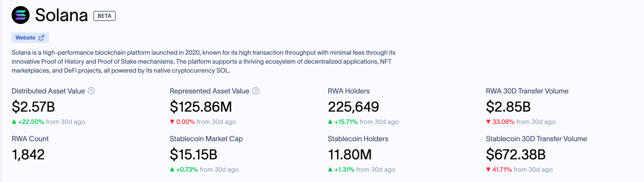Show help for Represented Asset Value
Viewport: 644px width, 182px height.
[256, 91]
